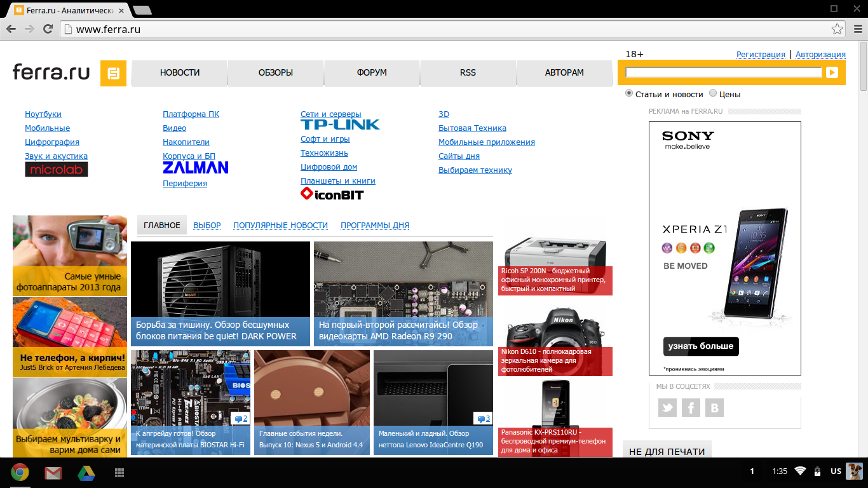Open the apps launcher grid icon
This screenshot has width=868, height=488.
[x=118, y=473]
